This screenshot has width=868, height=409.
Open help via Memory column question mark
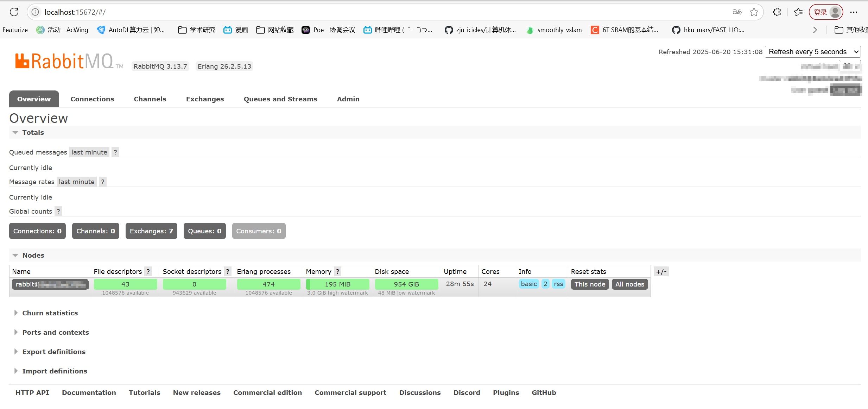[337, 271]
